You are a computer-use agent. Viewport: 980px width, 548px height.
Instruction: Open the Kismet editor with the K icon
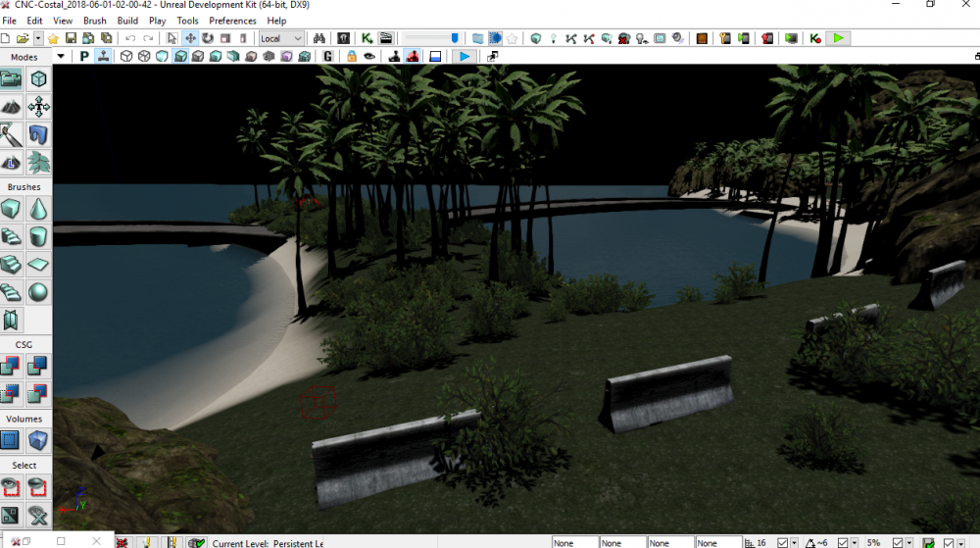(x=367, y=39)
